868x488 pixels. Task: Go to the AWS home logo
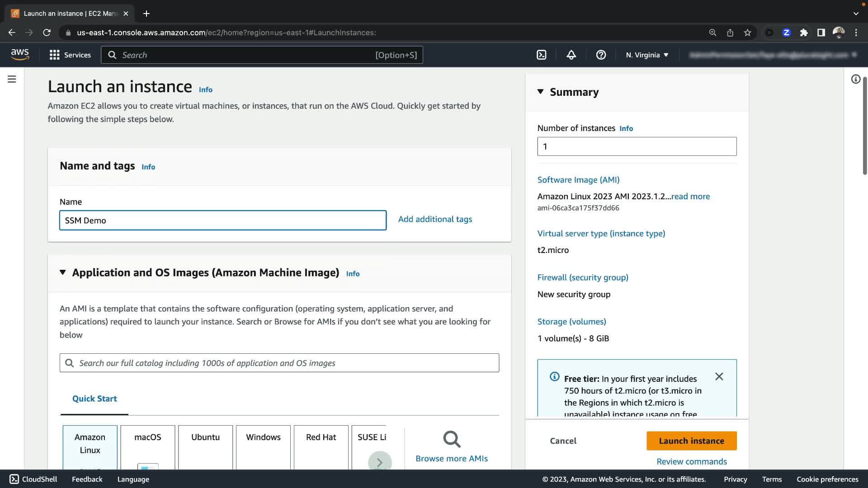point(20,55)
